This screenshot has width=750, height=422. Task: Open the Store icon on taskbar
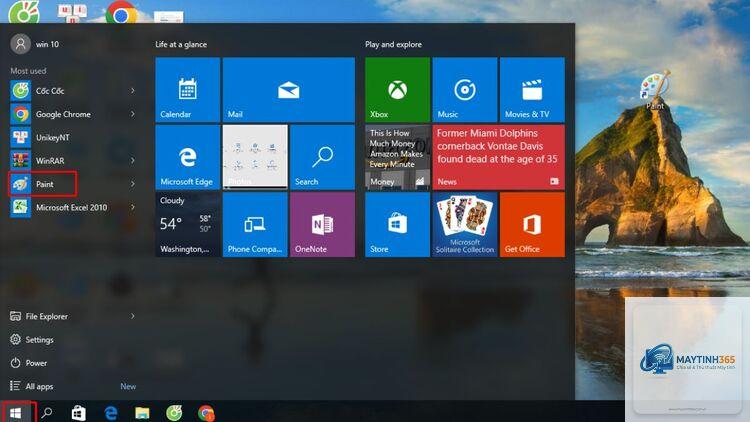click(x=78, y=412)
